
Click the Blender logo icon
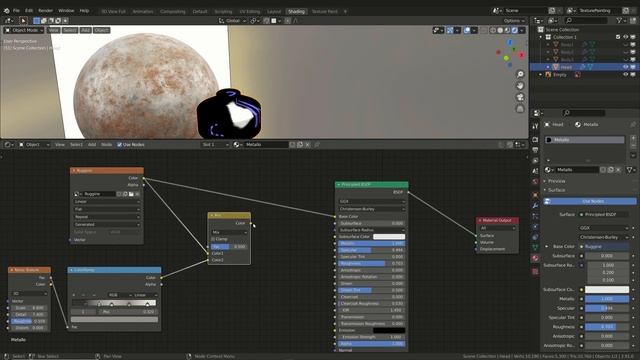tap(6, 11)
